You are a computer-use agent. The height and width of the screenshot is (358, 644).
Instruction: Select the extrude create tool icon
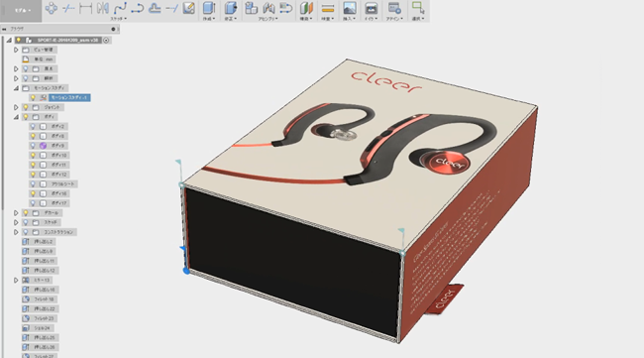tap(209, 7)
